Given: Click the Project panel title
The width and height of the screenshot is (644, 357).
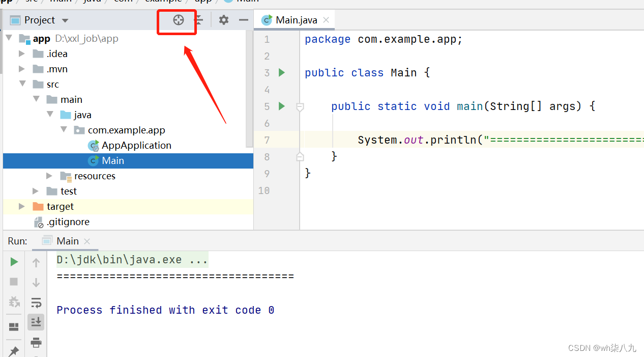Looking at the screenshot, I should point(40,20).
